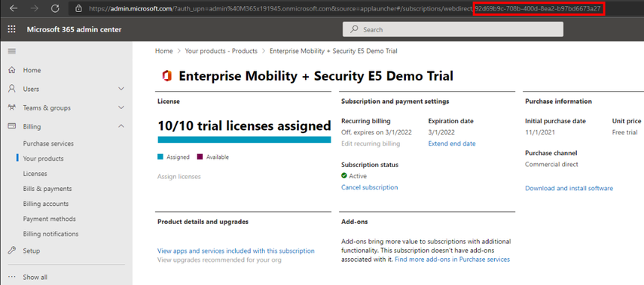This screenshot has height=285, width=644.
Task: Open Billing accounts
Action: pyautogui.click(x=46, y=204)
